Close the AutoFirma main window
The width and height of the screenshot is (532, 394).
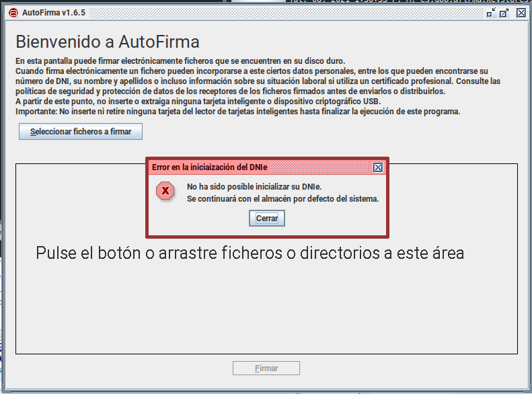[519, 13]
